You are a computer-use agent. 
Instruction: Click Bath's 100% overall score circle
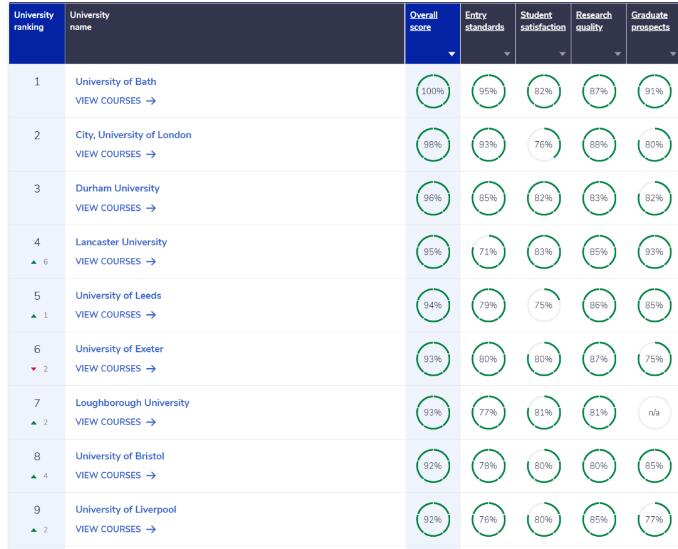click(433, 91)
